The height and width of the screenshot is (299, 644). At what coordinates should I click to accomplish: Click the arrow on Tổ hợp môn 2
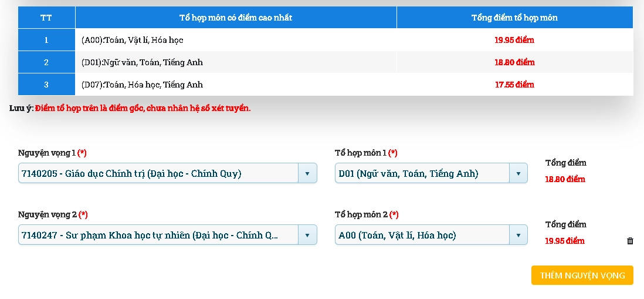point(518,235)
